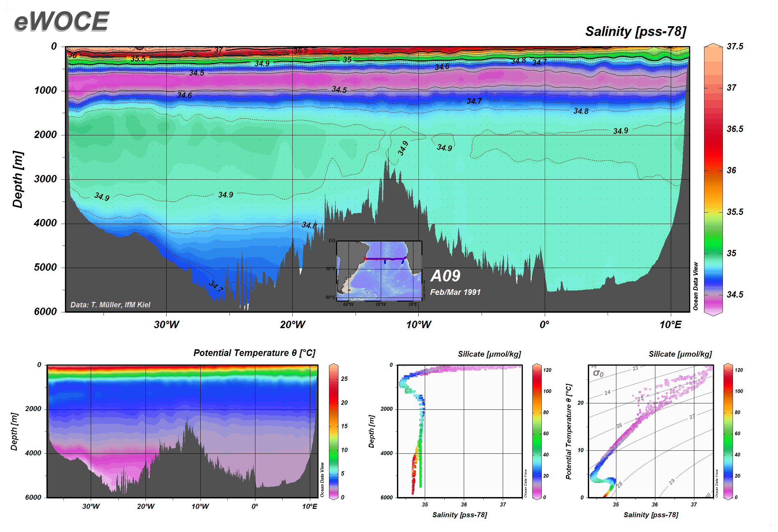The height and width of the screenshot is (532, 778).
Task: Click the σ0 label in the T-S diagram
Action: [598, 373]
